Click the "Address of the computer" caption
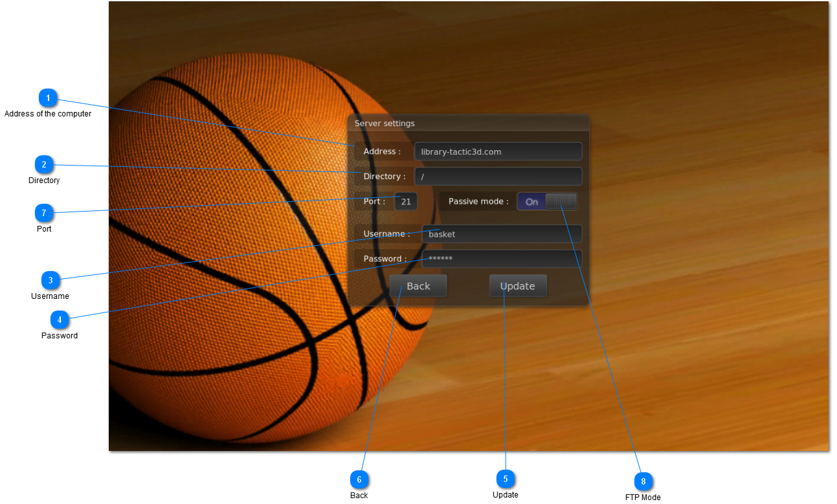Screen dimensions: 837x504 click(x=48, y=114)
